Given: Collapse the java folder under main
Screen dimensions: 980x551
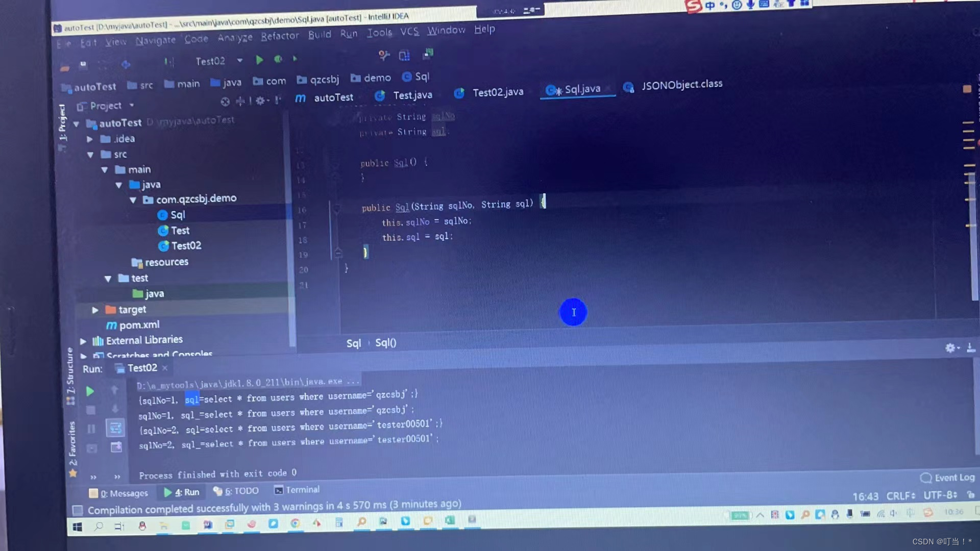Looking at the screenshot, I should click(x=119, y=185).
